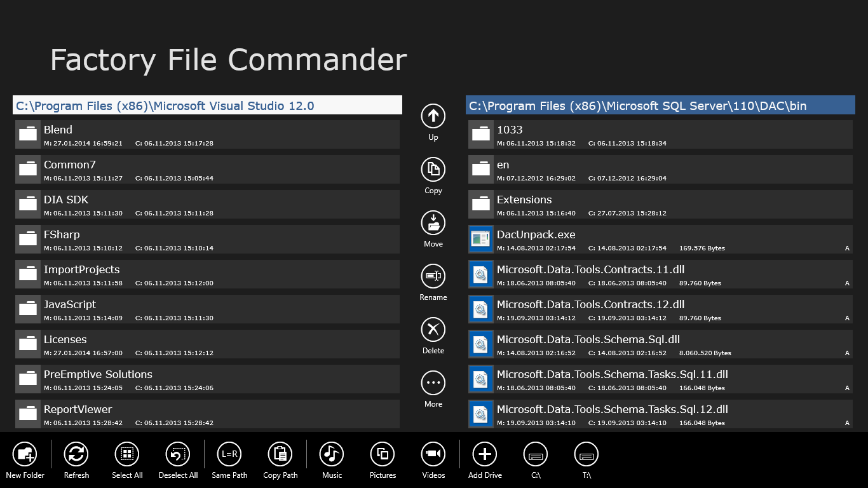
Task: Select the ImportProjects folder row
Action: (207, 274)
